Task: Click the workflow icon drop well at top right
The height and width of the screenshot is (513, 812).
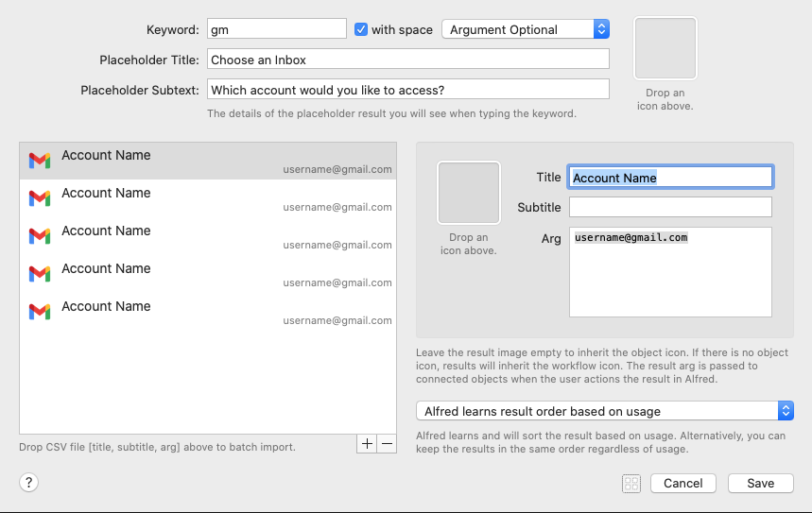Action: click(x=665, y=48)
